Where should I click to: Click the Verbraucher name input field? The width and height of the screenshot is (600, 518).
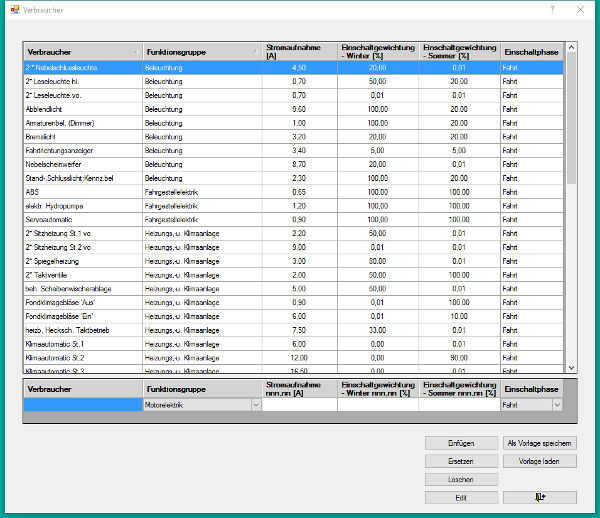click(x=83, y=405)
